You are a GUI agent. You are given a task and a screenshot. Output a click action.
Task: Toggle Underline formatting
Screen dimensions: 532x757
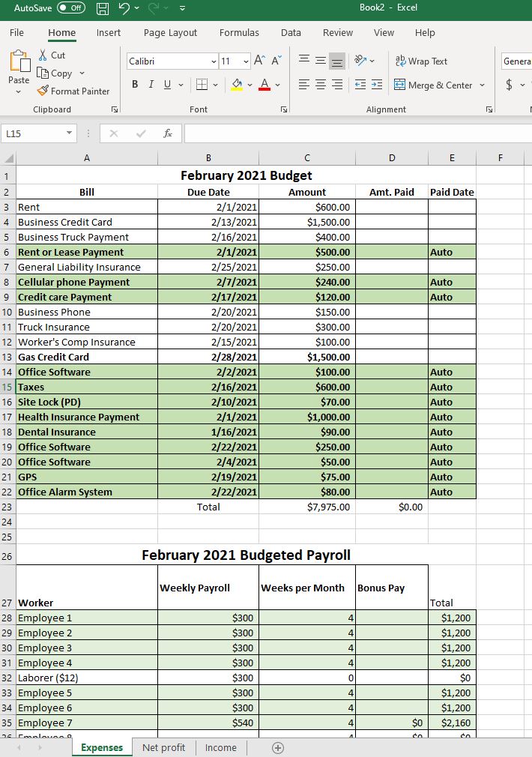[168, 85]
